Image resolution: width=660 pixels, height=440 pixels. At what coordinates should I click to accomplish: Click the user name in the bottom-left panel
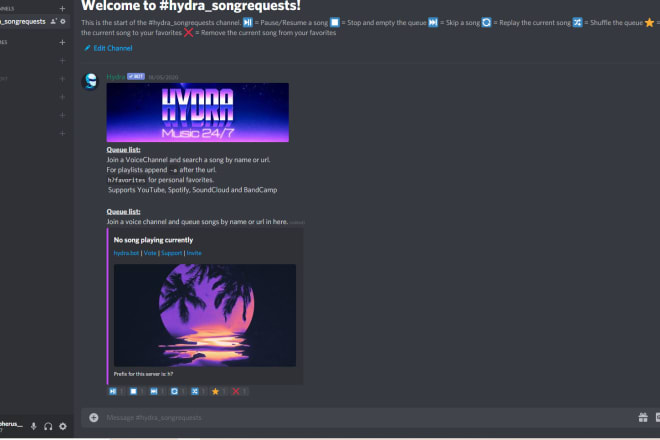click(x=11, y=424)
